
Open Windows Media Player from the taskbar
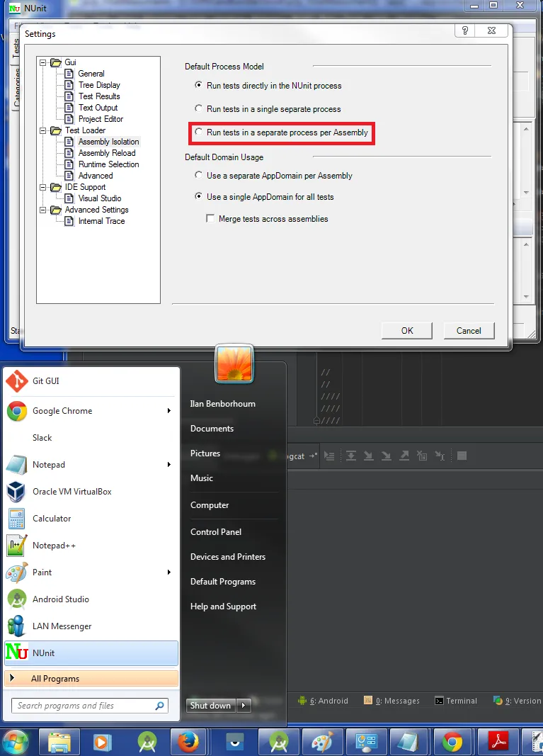pos(102,743)
